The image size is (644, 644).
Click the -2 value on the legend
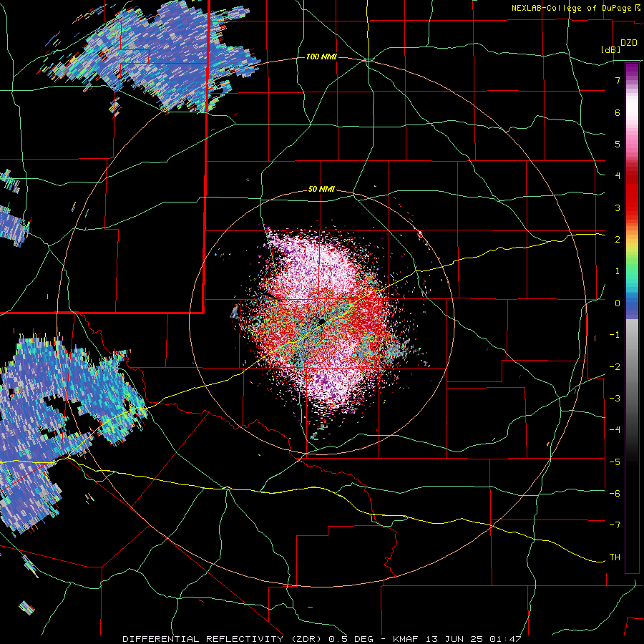click(x=615, y=367)
